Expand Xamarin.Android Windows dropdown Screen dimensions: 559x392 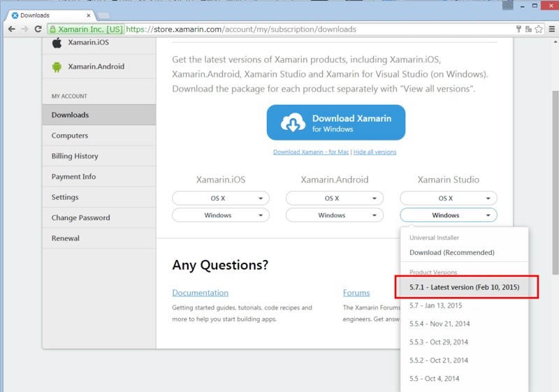tap(335, 215)
